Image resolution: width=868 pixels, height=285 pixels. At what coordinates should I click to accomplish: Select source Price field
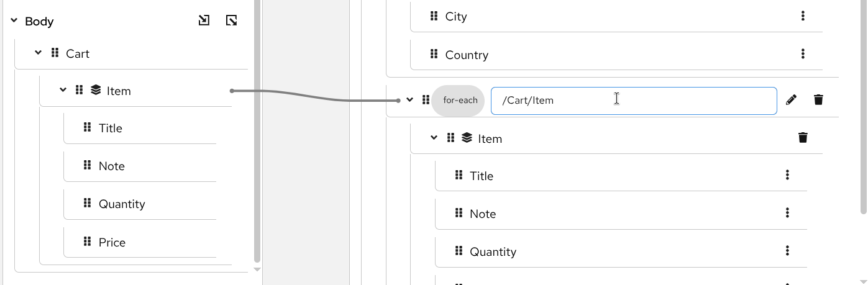112,243
